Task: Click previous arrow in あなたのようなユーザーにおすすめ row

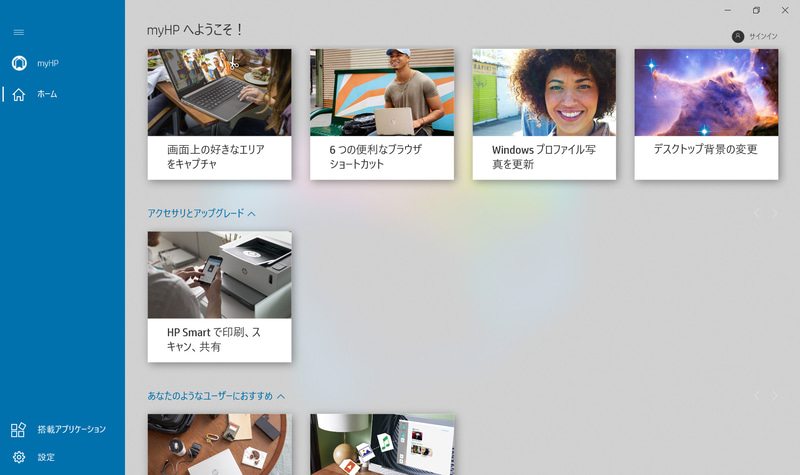Action: pyautogui.click(x=757, y=396)
